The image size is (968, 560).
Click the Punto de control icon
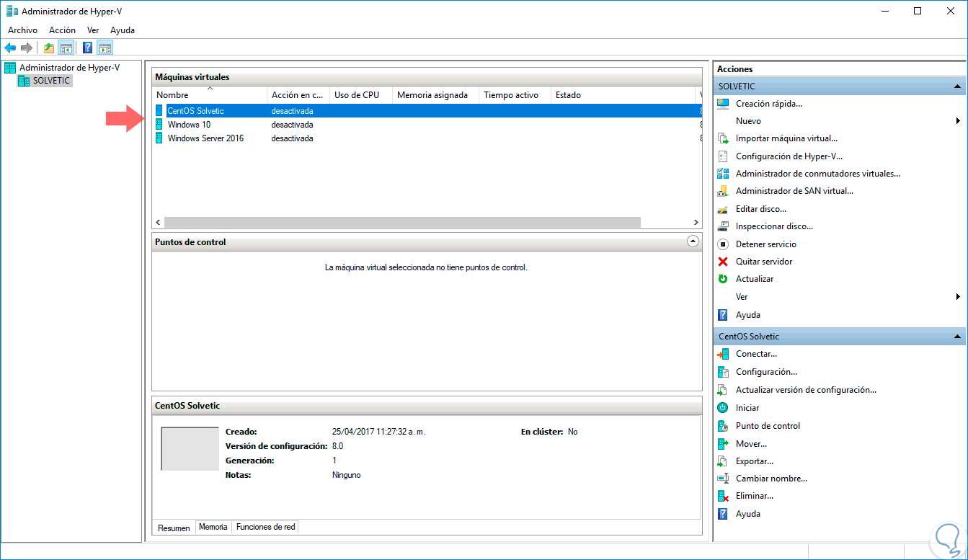pos(723,426)
